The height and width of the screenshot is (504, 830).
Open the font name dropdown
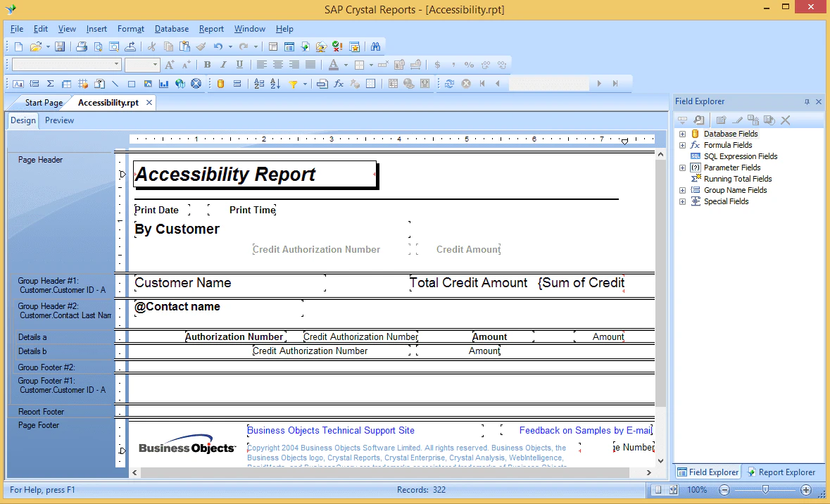point(116,65)
